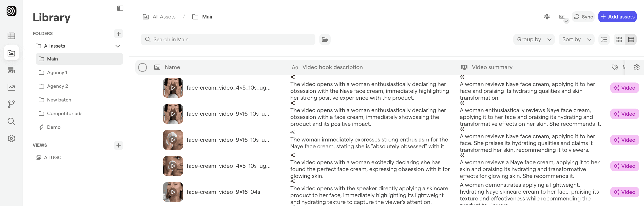Go to All Assets breadcrumb
The image size is (644, 206).
point(159,17)
